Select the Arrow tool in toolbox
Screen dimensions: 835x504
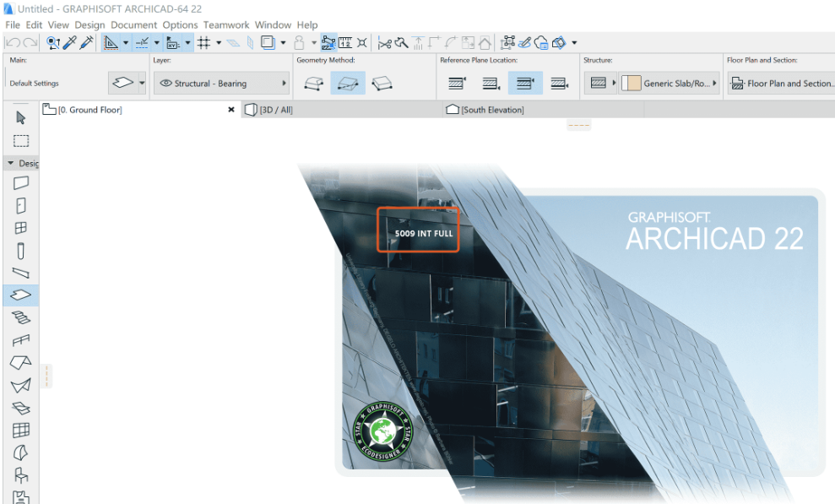click(21, 117)
